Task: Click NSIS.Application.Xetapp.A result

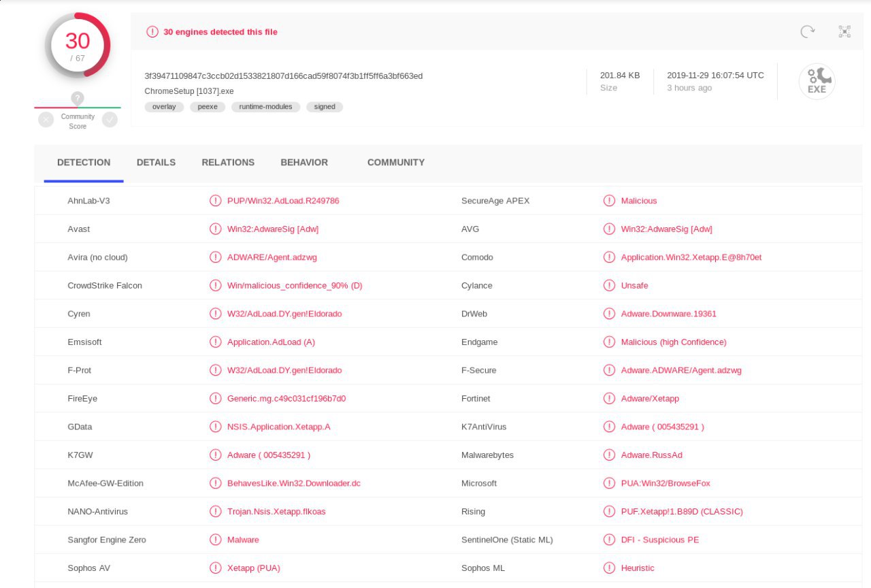Action: [x=279, y=427]
